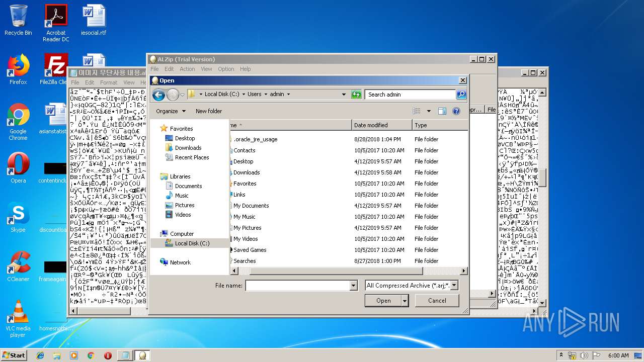The image size is (644, 362).
Task: Click Local Disk (C:) in address breadcrumb
Action: (221, 94)
